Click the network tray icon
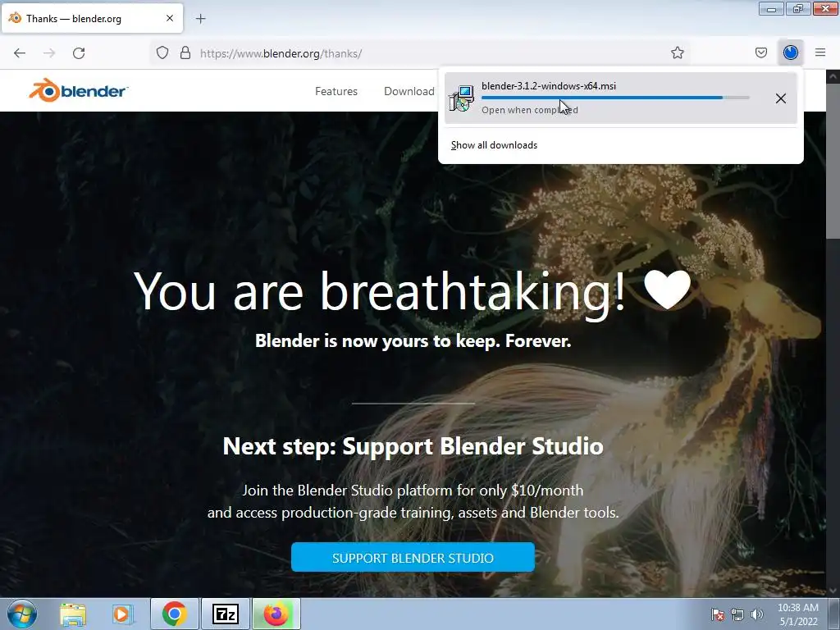The width and height of the screenshot is (840, 630). [x=737, y=614]
